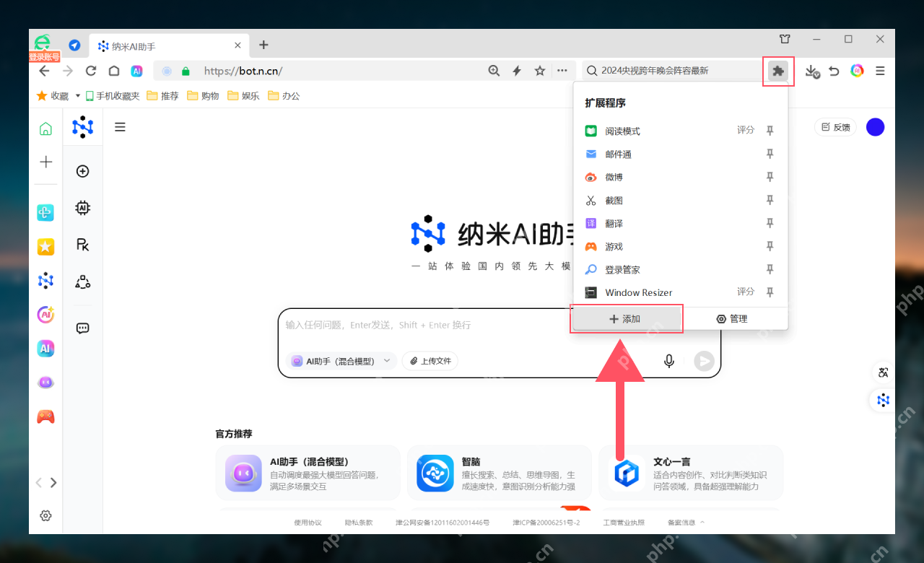Open the new chat plus circle icon
This screenshot has width=924, height=563.
[x=83, y=171]
